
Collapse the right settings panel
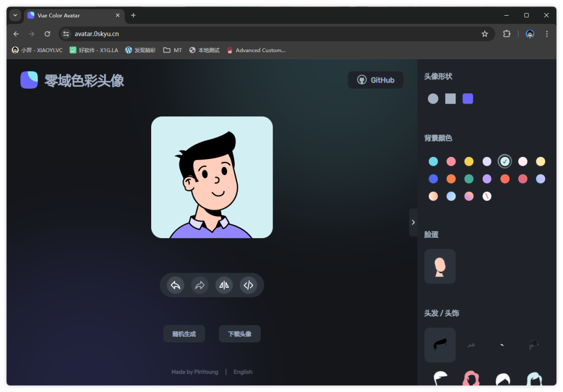[x=413, y=222]
